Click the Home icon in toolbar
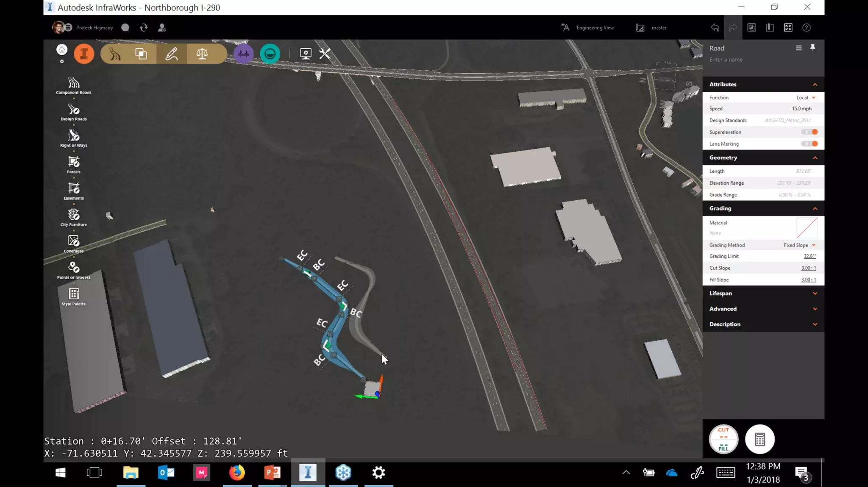The height and width of the screenshot is (487, 868). pyautogui.click(x=62, y=50)
